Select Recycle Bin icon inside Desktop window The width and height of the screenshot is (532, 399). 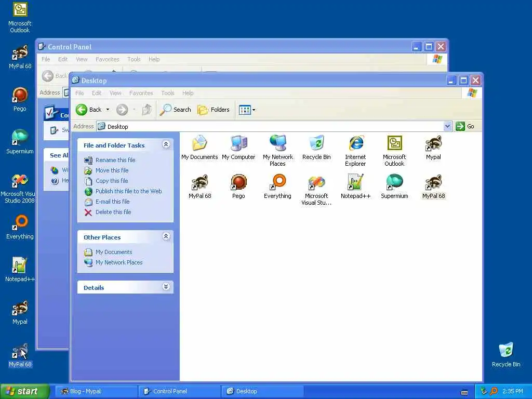[x=316, y=147]
